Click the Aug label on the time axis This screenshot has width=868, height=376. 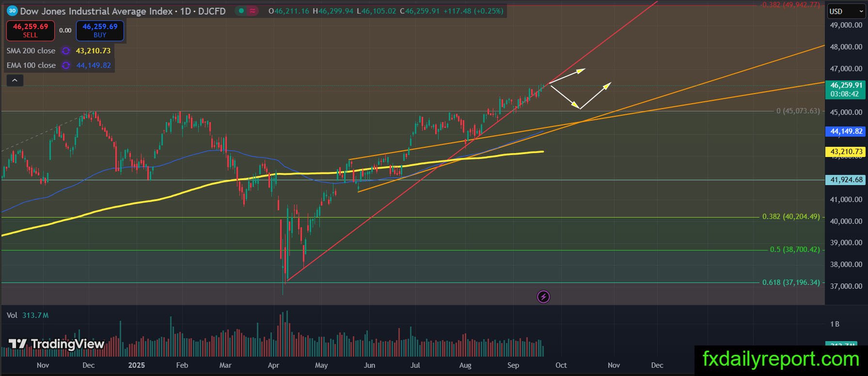(x=465, y=365)
